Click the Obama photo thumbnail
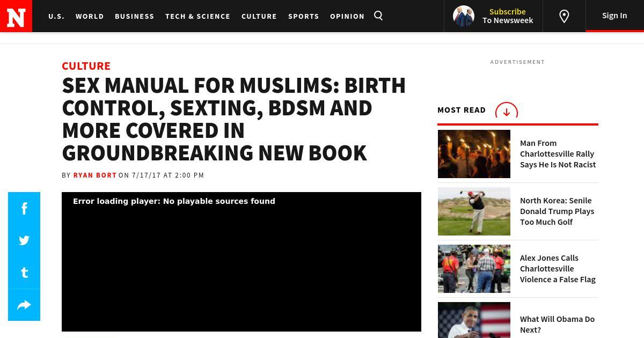The width and height of the screenshot is (644, 338). (474, 320)
